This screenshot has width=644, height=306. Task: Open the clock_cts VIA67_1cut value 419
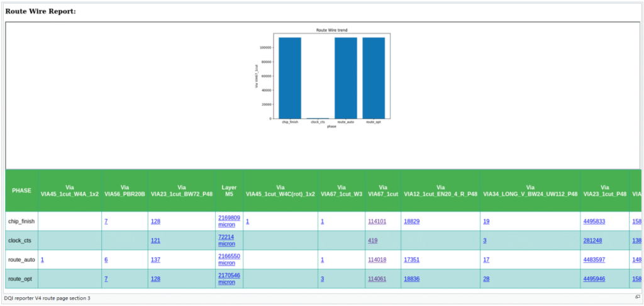pos(371,241)
